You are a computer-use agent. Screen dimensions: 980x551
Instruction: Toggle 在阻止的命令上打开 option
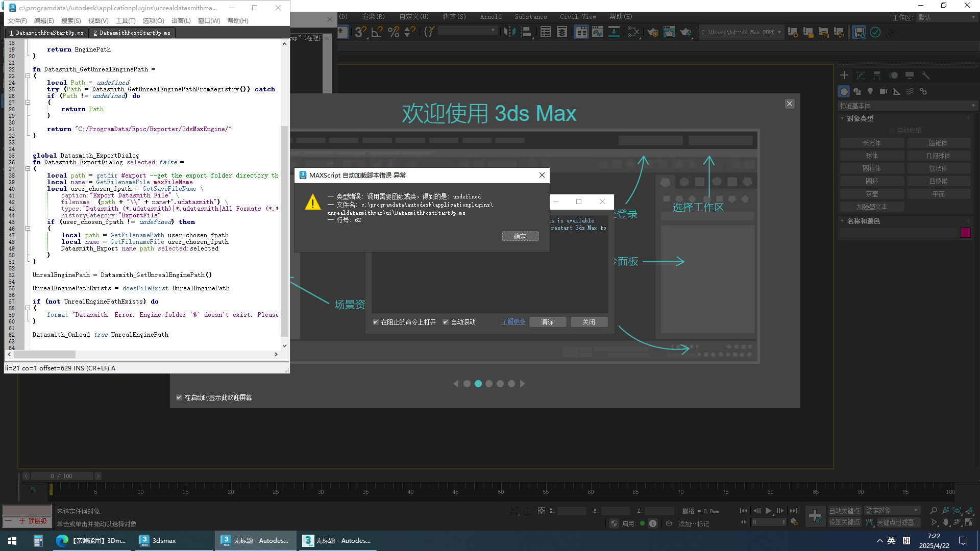click(x=376, y=322)
